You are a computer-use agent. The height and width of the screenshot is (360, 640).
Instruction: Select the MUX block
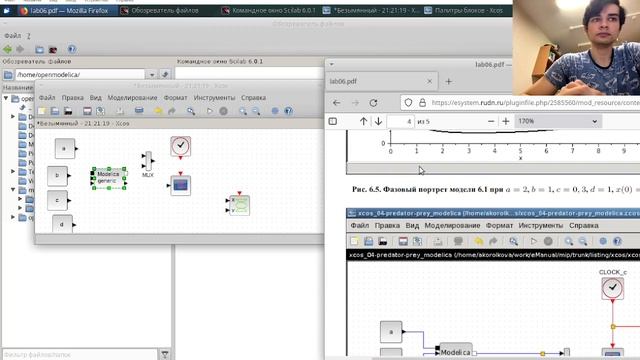tap(148, 161)
